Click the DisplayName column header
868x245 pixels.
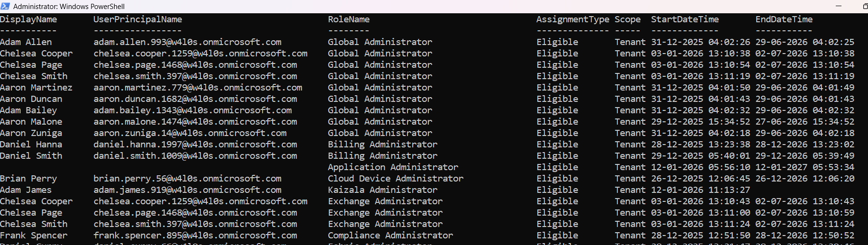(28, 19)
